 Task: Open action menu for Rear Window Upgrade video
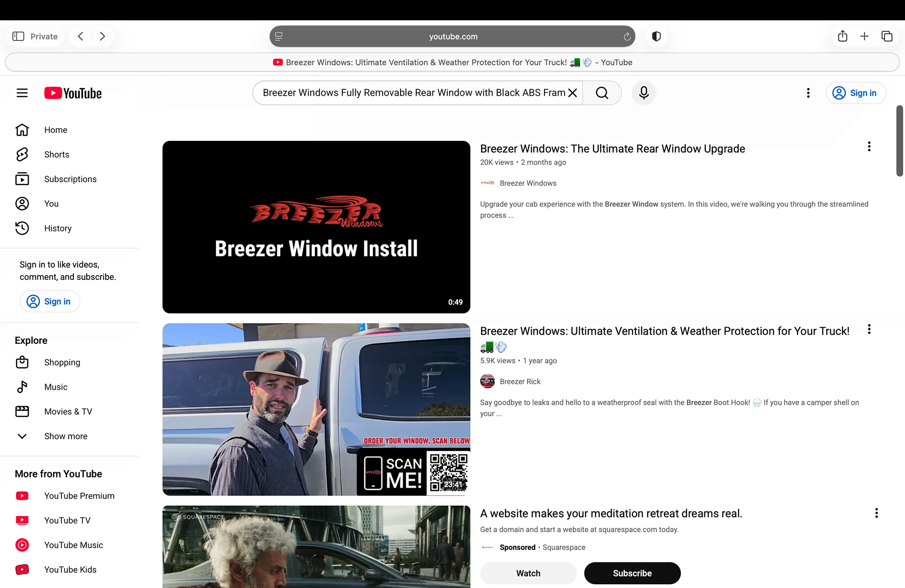tap(869, 147)
